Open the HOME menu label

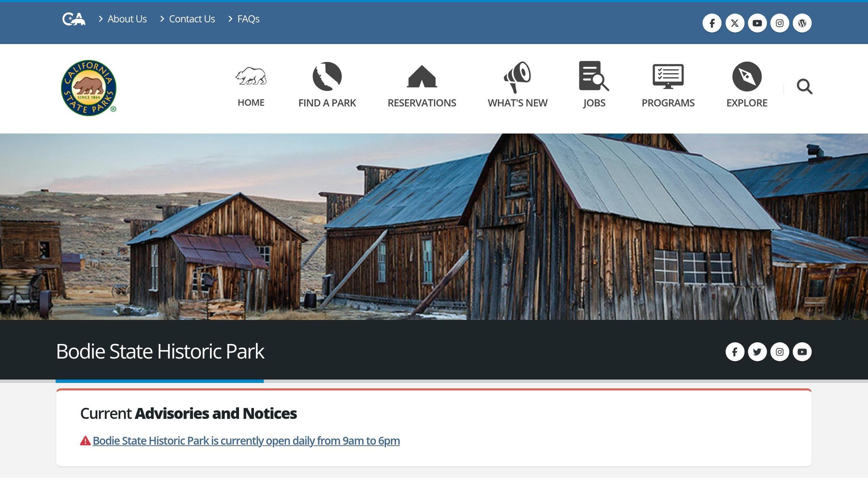251,103
